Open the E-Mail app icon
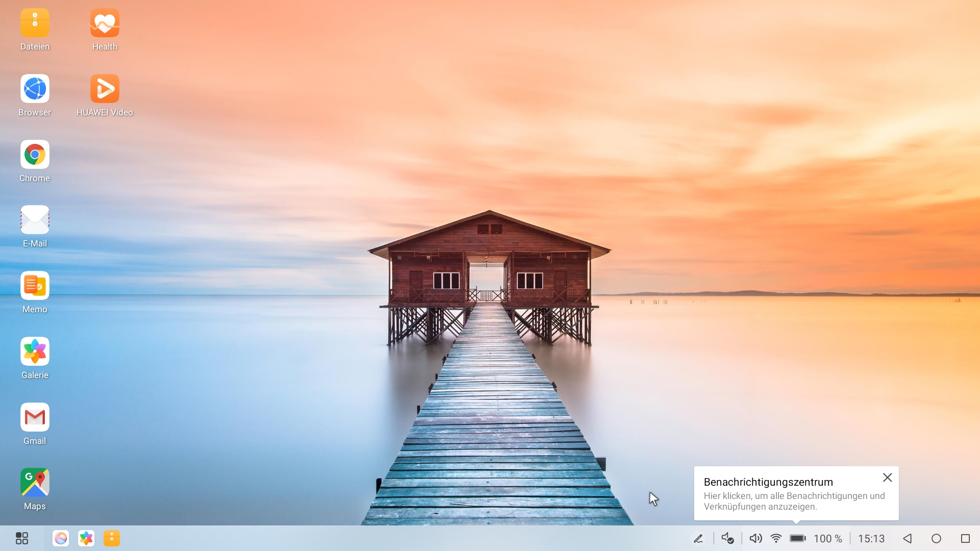 pyautogui.click(x=35, y=220)
